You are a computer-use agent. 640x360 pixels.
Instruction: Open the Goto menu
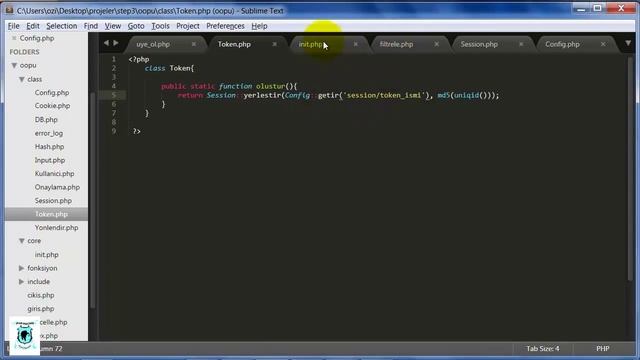click(136, 26)
